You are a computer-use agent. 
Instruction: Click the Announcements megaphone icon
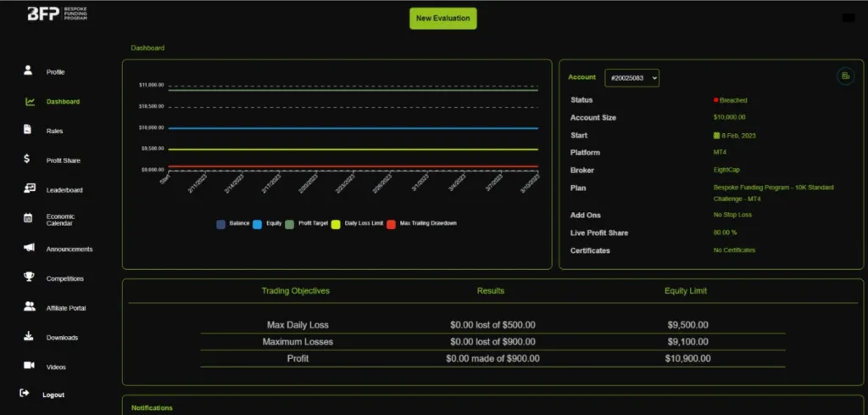[29, 249]
